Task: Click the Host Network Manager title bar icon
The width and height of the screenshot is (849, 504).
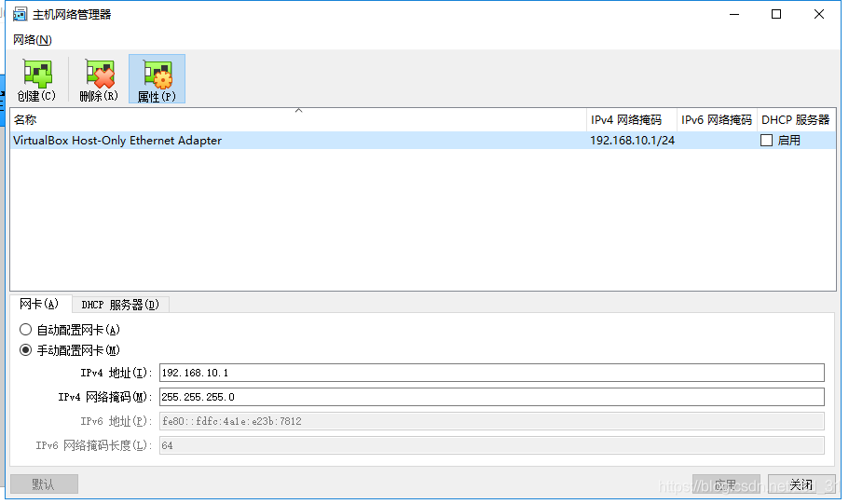Action: pyautogui.click(x=20, y=15)
